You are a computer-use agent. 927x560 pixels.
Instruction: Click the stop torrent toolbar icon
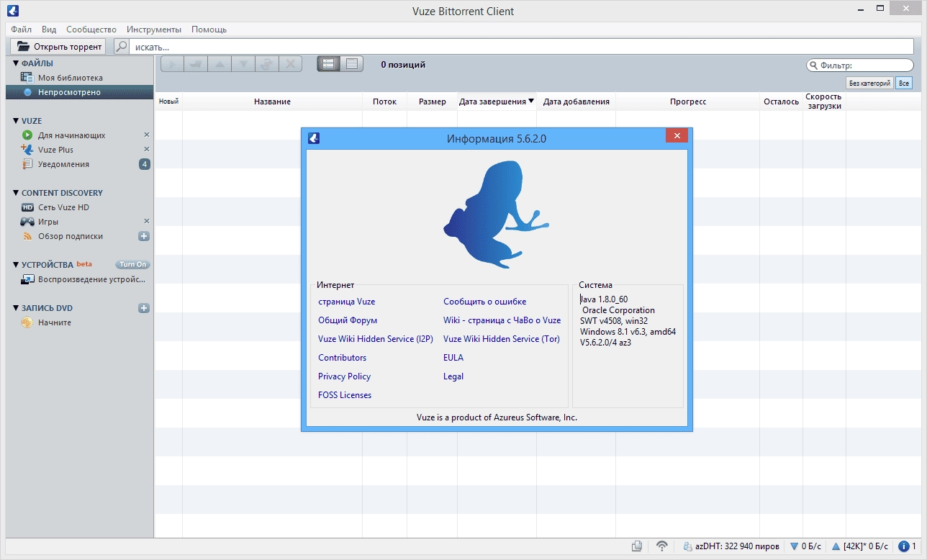coord(195,64)
